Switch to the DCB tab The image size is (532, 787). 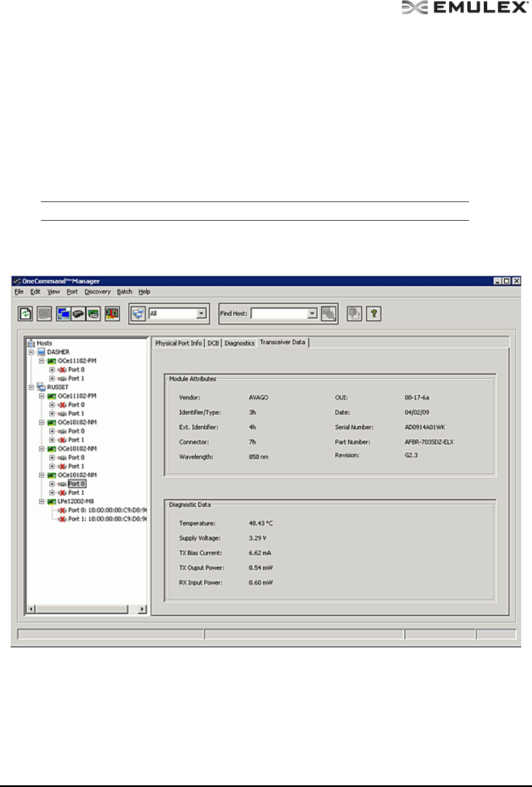(x=213, y=343)
